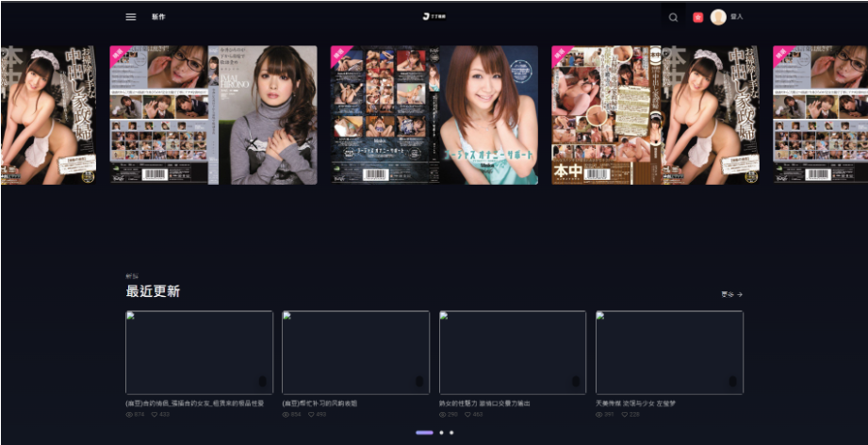
Task: Click the heart icon under first video card
Action: click(x=154, y=414)
